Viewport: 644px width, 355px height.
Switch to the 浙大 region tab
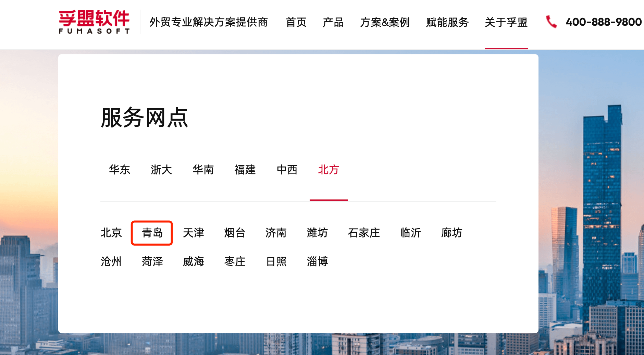coord(161,170)
